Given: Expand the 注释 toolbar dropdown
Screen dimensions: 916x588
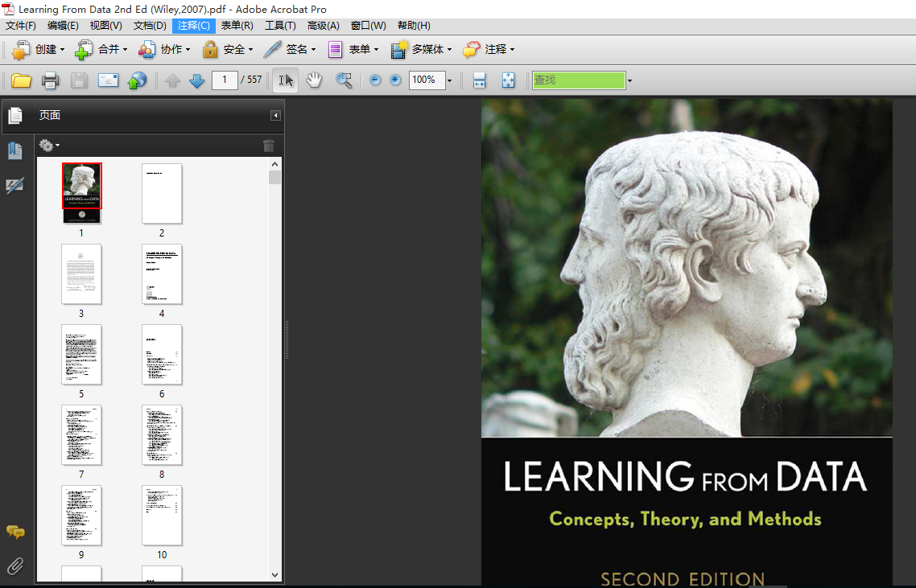Looking at the screenshot, I should (512, 50).
